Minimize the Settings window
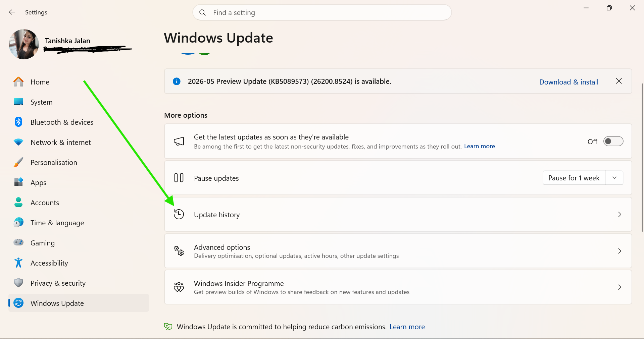 (586, 8)
